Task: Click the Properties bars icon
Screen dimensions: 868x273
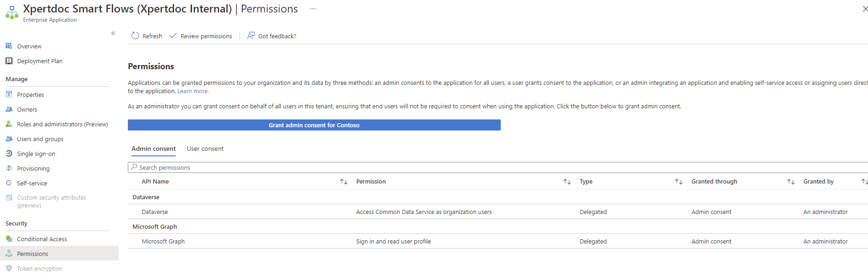Action: coord(9,94)
